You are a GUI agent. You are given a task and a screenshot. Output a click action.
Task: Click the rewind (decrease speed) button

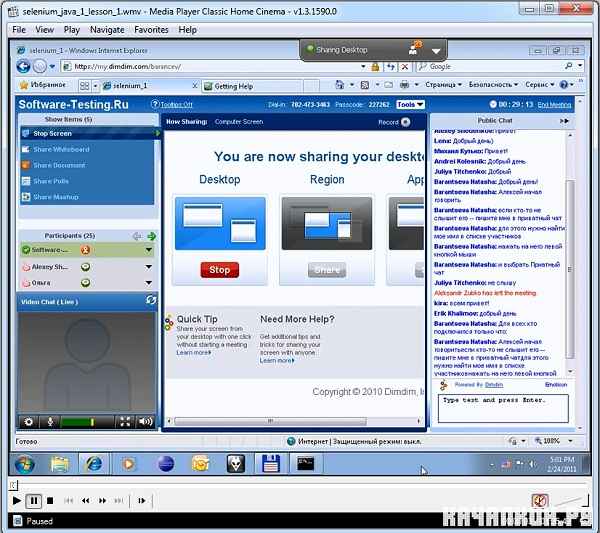click(85, 500)
